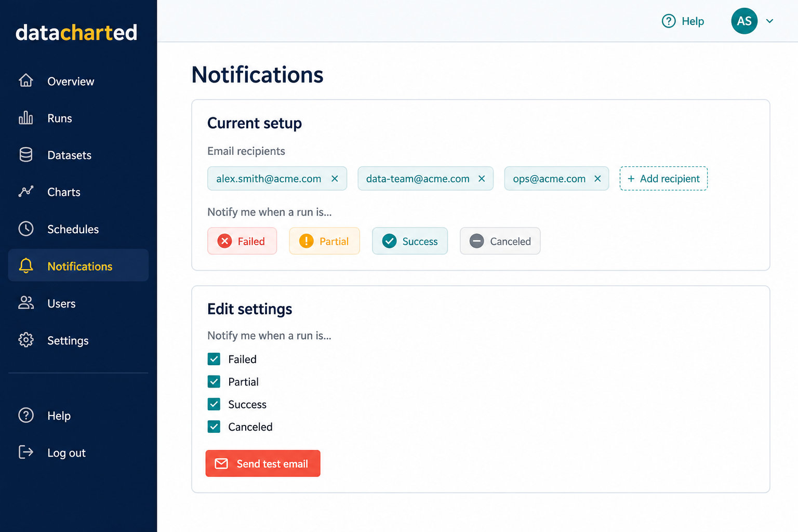Click the Datasets database icon
The height and width of the screenshot is (532, 798).
tap(26, 155)
